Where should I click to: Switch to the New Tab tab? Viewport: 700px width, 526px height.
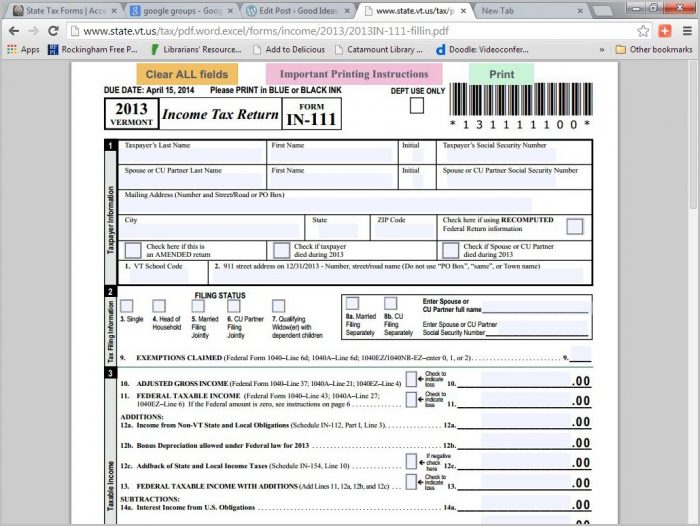click(x=531, y=11)
